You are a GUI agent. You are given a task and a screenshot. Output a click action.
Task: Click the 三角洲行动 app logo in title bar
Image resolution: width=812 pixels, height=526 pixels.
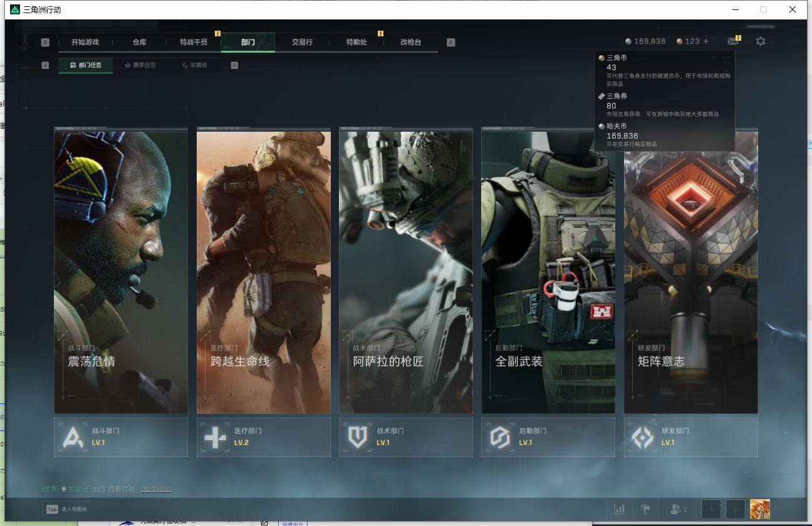[x=15, y=9]
